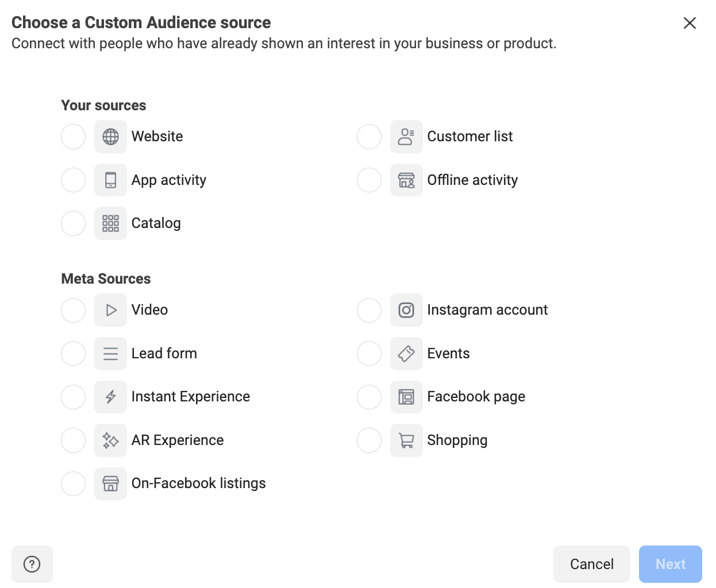Select the Shopping cart icon
The width and height of the screenshot is (716, 588).
tap(406, 440)
